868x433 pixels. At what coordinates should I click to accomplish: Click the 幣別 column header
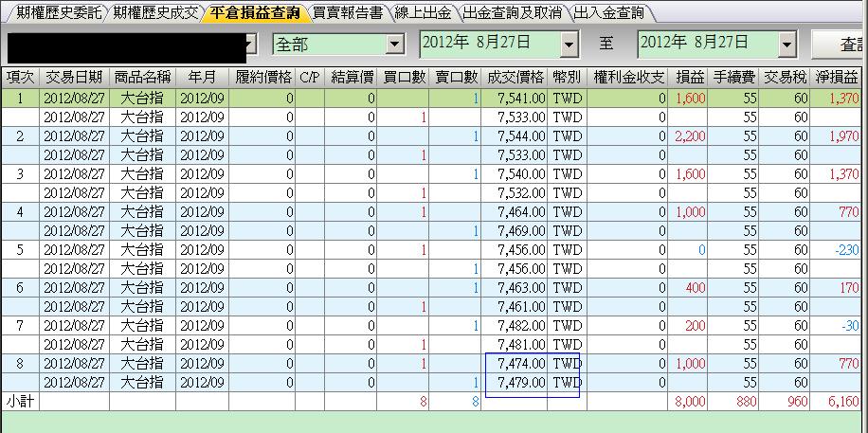[567, 78]
